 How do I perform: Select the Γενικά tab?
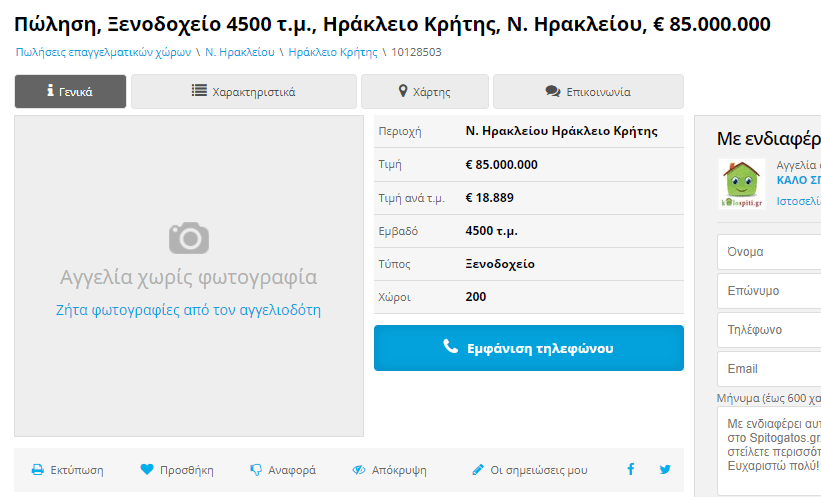(x=70, y=92)
